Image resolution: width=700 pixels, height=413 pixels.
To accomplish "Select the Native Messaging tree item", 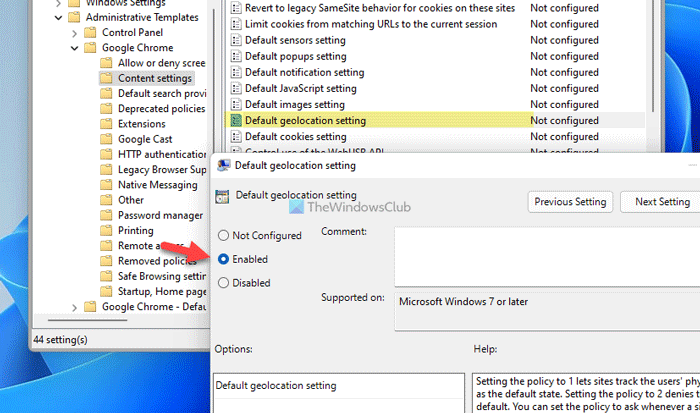I will click(x=158, y=185).
